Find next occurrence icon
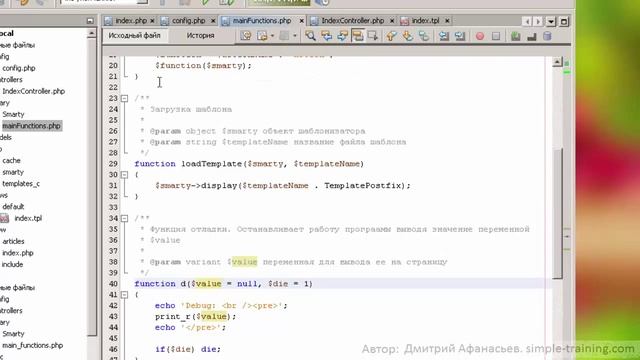The height and width of the screenshot is (360, 640). (x=342, y=36)
